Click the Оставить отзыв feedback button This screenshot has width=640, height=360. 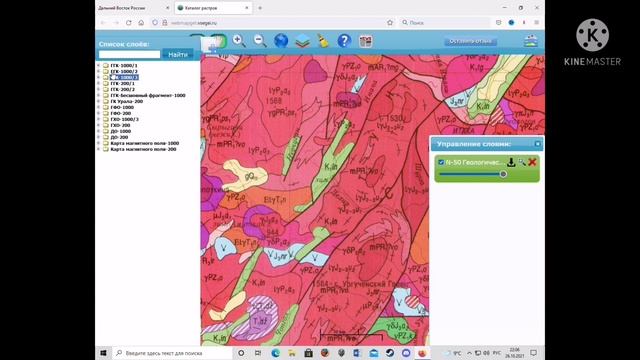pyautogui.click(x=470, y=41)
